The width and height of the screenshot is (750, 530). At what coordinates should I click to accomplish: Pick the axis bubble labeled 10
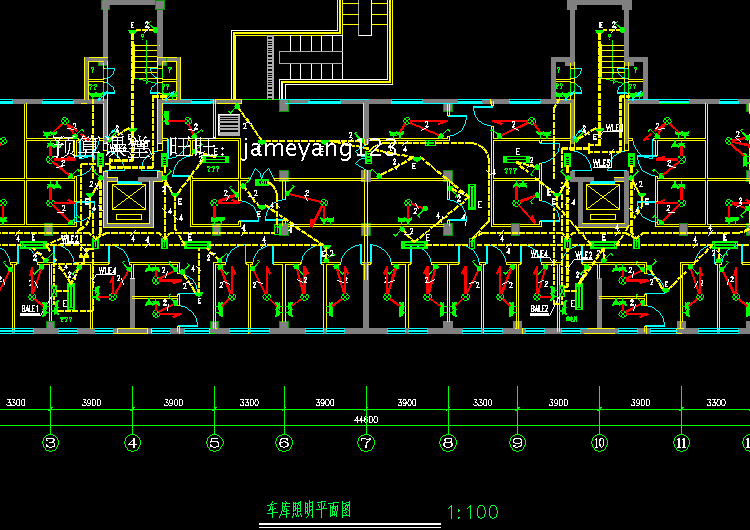point(599,443)
